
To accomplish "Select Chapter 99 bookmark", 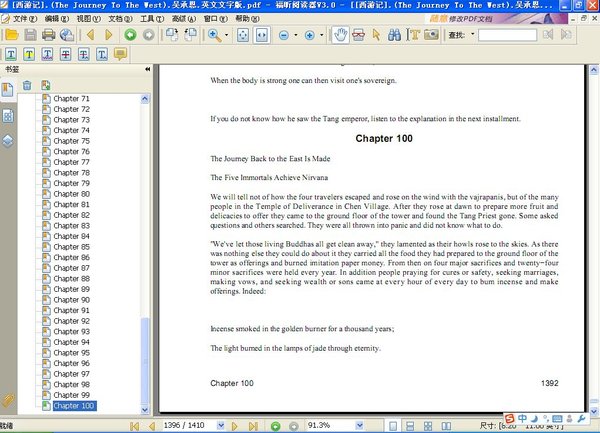I will tap(71, 395).
